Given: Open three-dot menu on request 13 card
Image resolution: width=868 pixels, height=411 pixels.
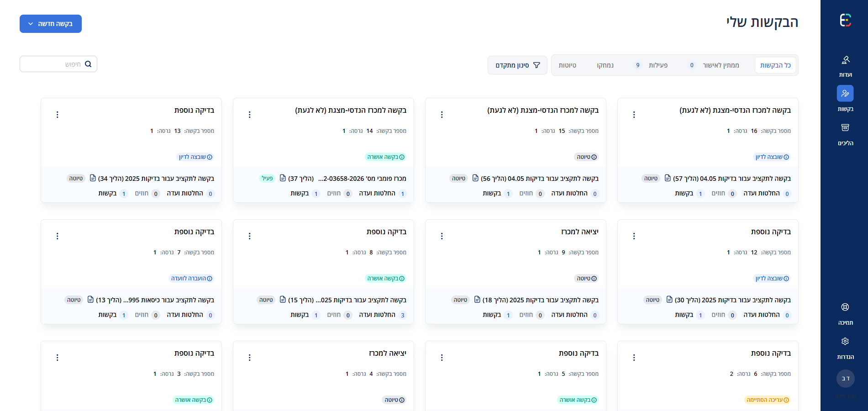Looking at the screenshot, I should [x=57, y=115].
